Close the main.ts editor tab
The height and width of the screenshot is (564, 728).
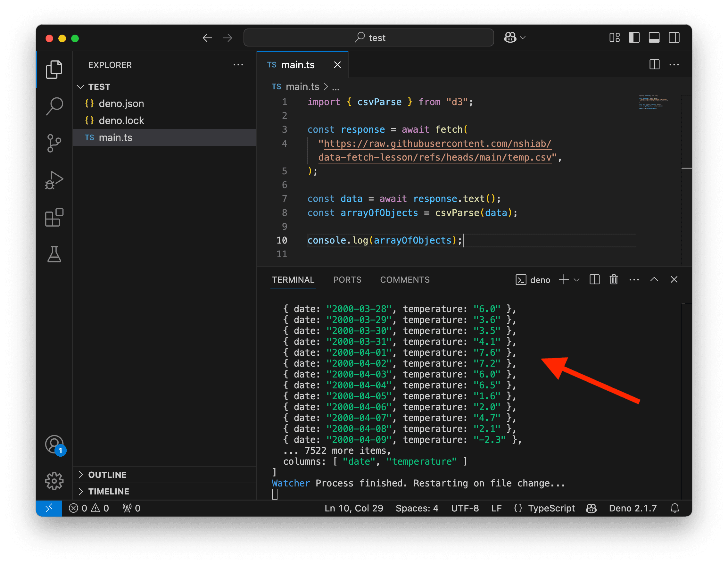[x=337, y=65]
